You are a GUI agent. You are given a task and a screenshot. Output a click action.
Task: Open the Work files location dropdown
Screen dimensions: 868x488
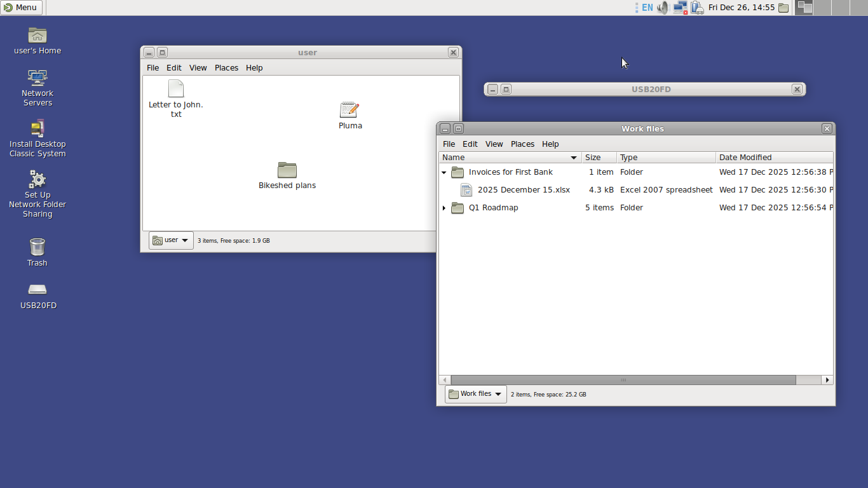click(475, 394)
